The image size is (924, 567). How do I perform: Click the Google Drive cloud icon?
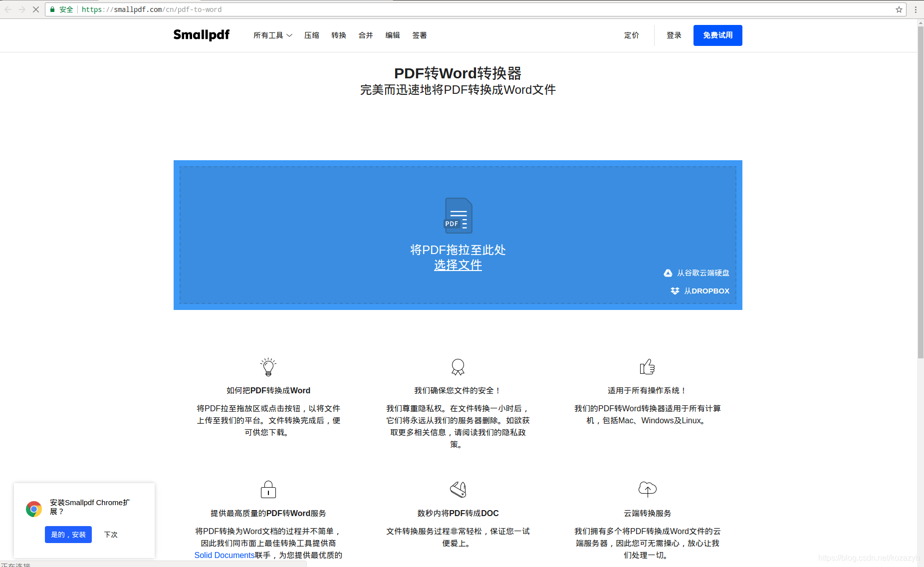point(668,273)
